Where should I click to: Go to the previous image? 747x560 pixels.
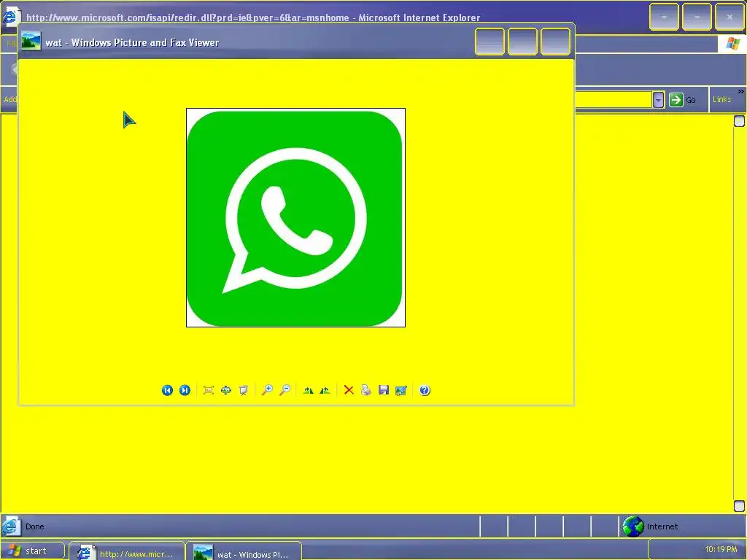coord(167,391)
